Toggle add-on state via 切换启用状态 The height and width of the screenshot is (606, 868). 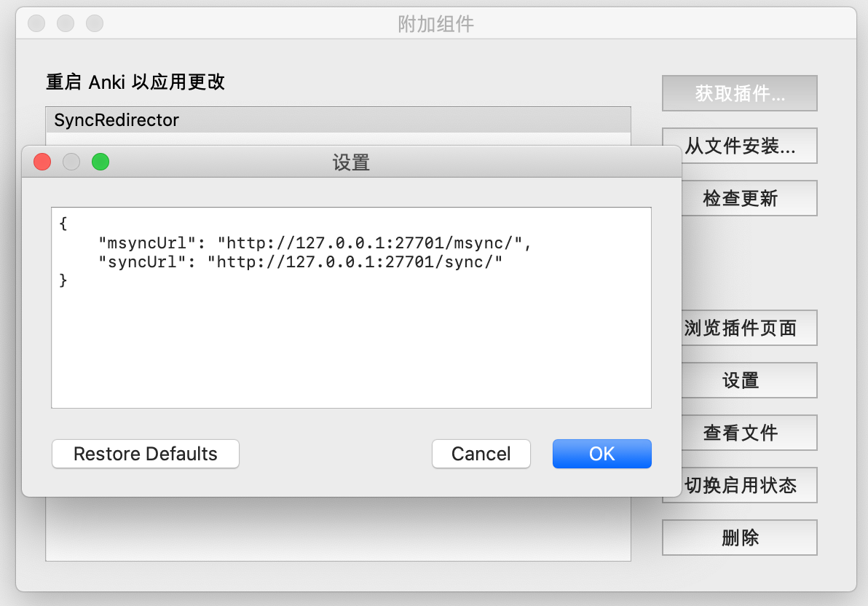click(x=739, y=486)
